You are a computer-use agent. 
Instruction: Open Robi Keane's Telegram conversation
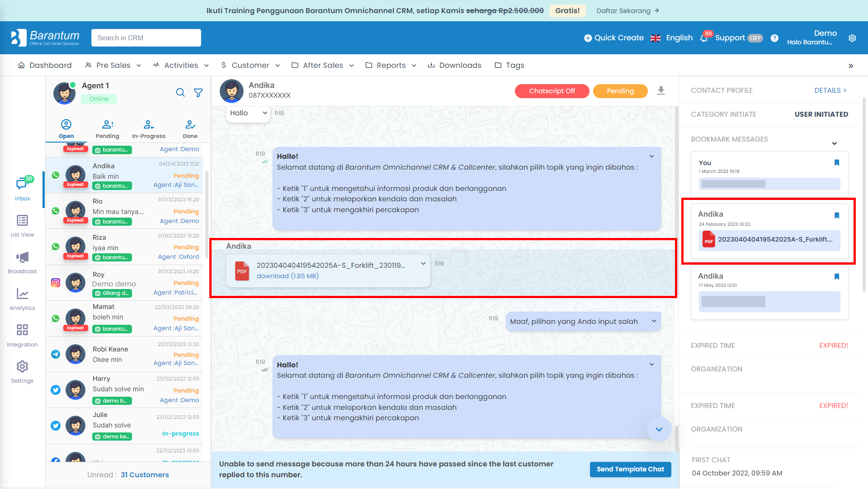pos(124,354)
